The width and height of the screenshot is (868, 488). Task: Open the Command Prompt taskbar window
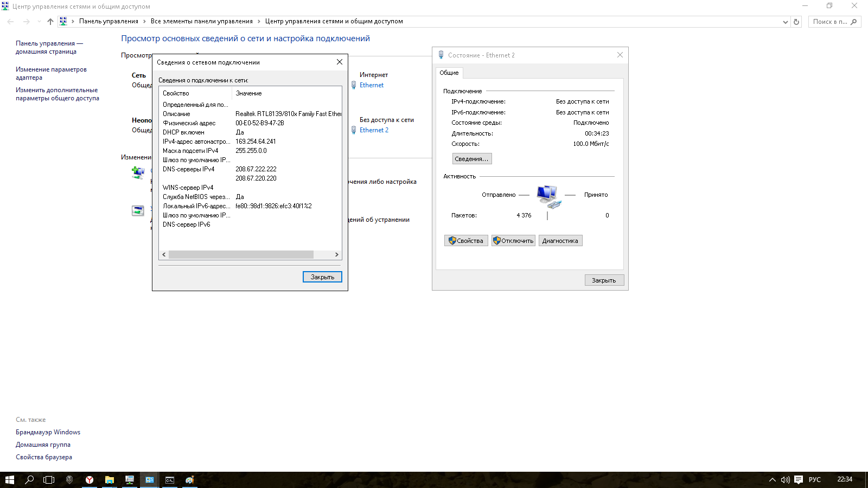pos(170,480)
